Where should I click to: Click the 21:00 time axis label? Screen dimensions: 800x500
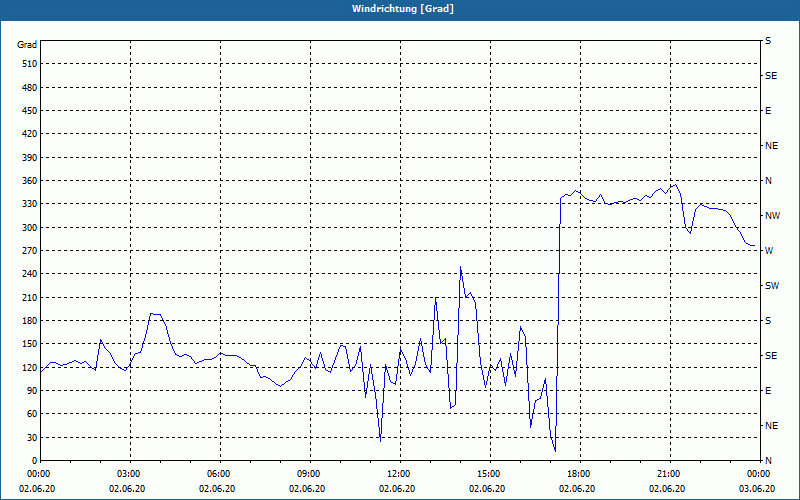(668, 474)
